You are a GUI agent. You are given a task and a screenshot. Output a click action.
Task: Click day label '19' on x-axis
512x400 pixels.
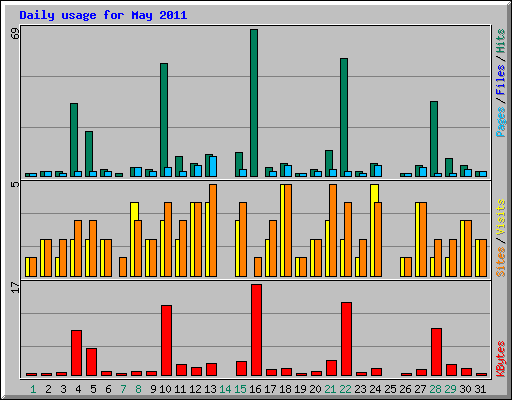(x=300, y=389)
